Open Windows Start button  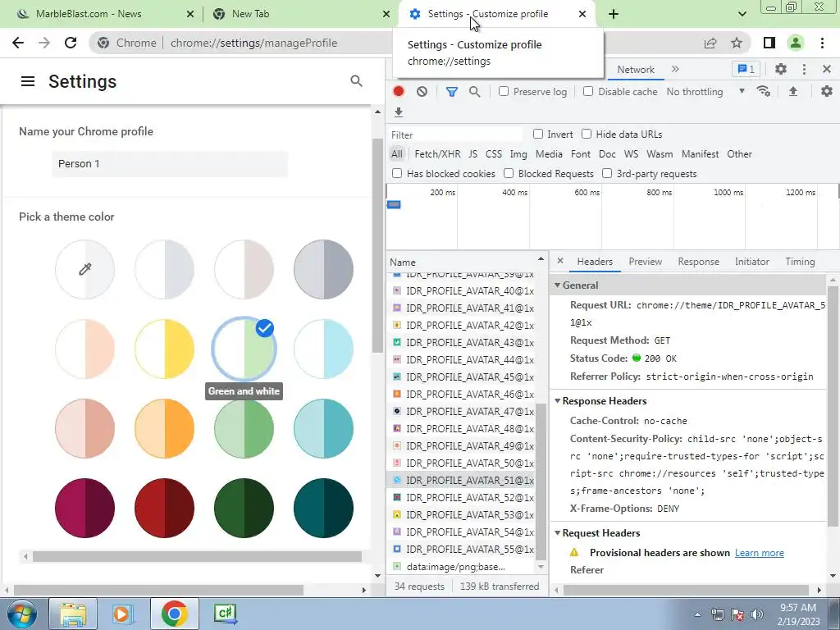pyautogui.click(x=21, y=614)
